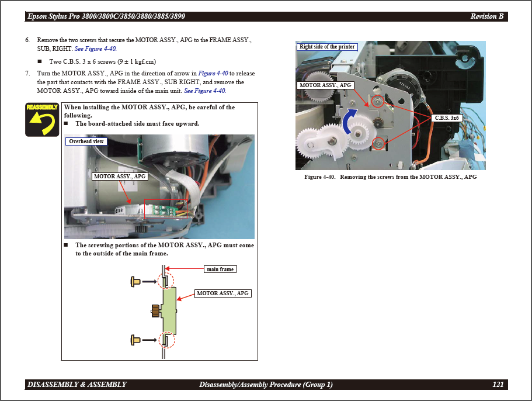
Task: Click MOTOR ASSY., APG label in right-side photo
Action: point(325,85)
